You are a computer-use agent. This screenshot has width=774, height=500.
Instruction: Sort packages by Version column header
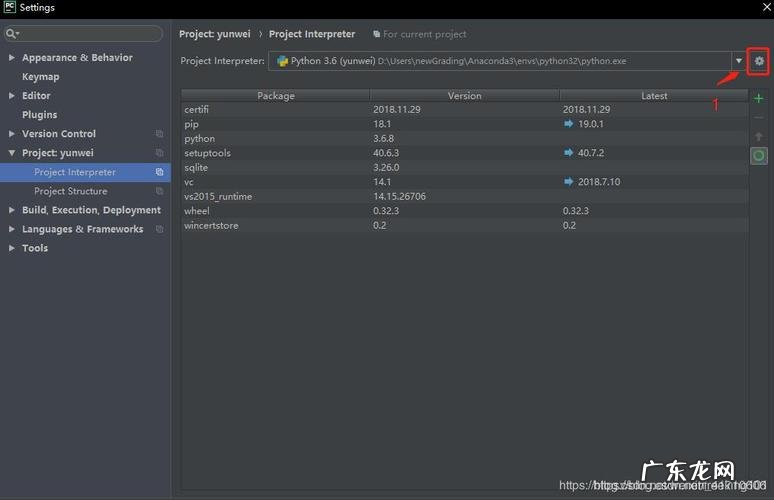pos(464,96)
